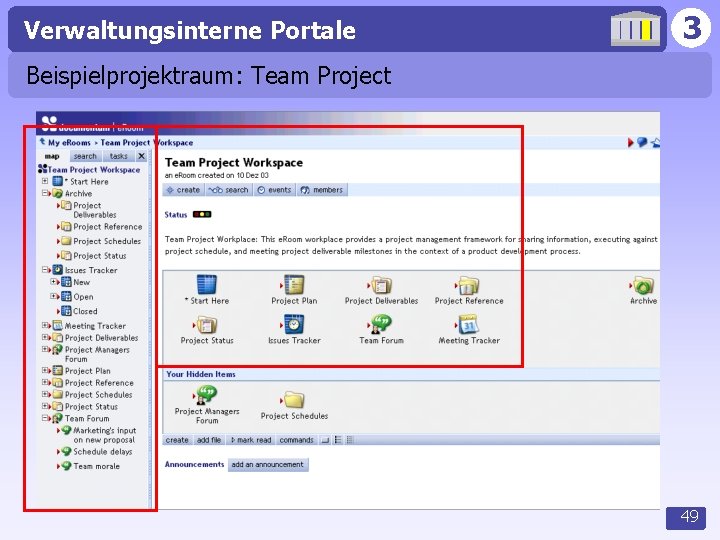Click the up arrow before My eRooms
The image size is (720, 540).
[42, 142]
